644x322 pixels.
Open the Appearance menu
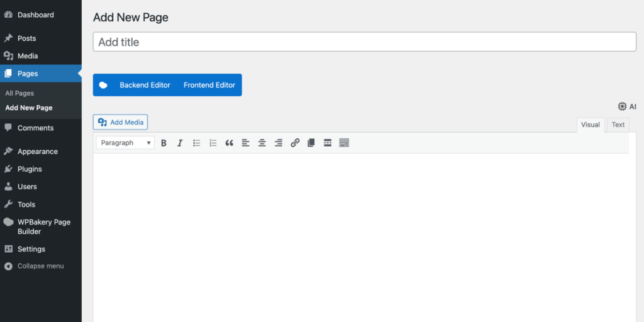[x=41, y=151]
